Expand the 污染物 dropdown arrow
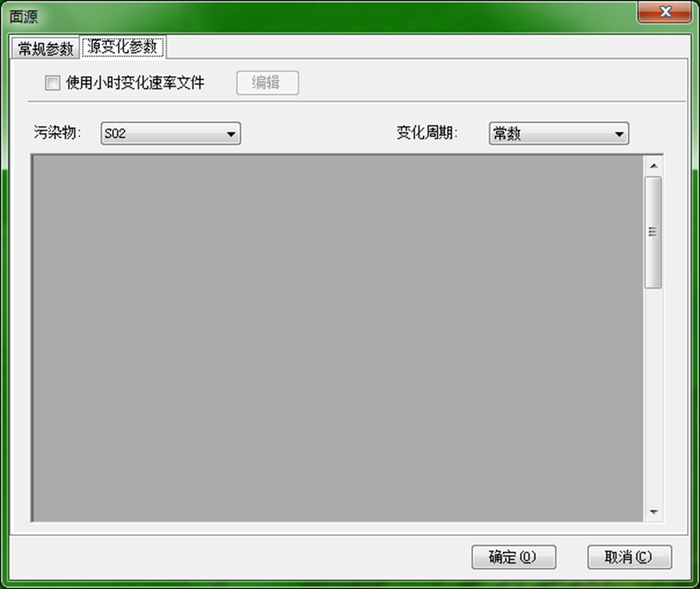The height and width of the screenshot is (589, 700). pos(231,134)
